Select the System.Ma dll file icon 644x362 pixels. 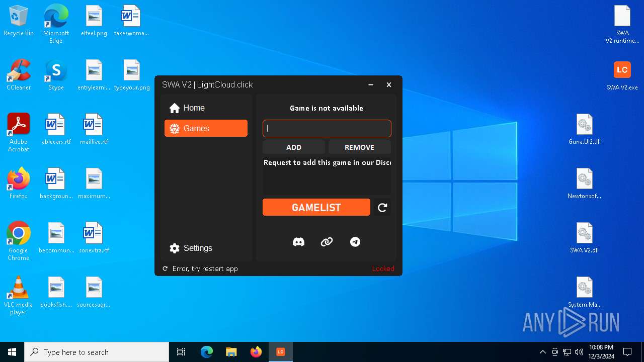click(585, 292)
